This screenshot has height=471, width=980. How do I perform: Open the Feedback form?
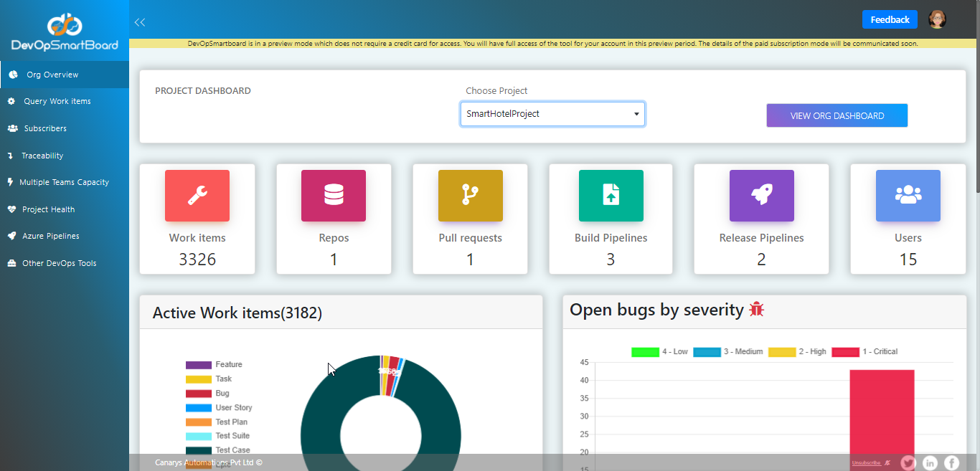[x=890, y=19]
